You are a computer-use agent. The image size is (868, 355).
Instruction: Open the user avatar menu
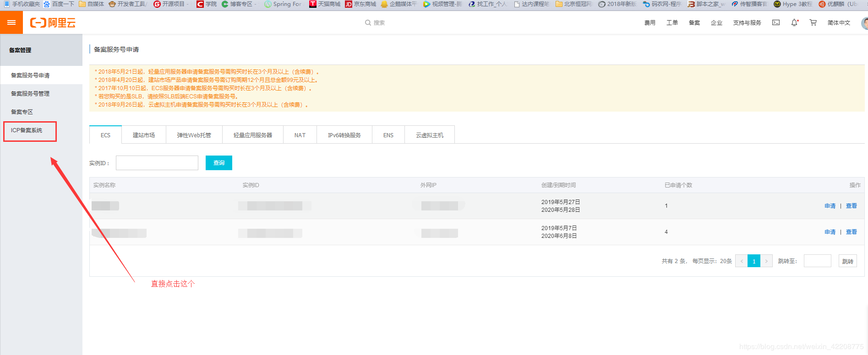pos(864,23)
